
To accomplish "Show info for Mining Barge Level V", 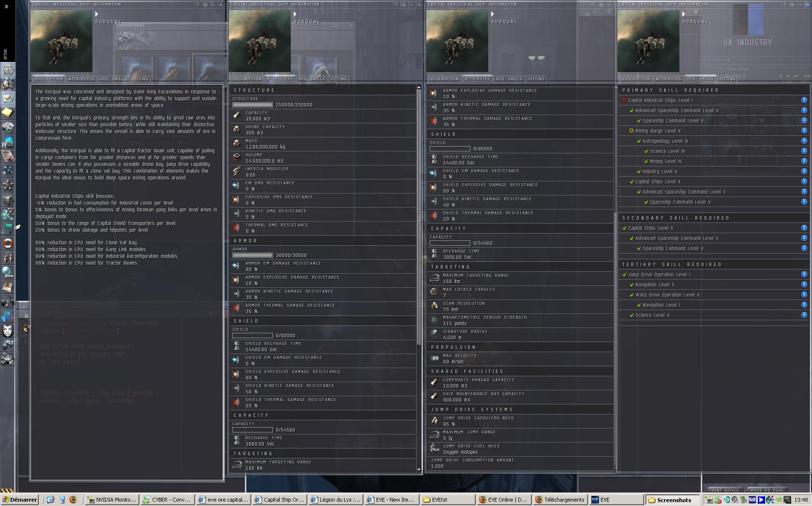I will (804, 131).
